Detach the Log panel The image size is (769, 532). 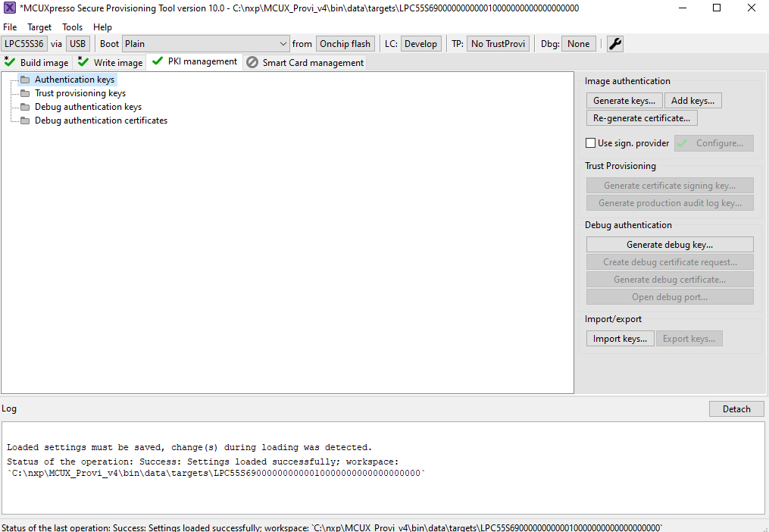pyautogui.click(x=736, y=409)
